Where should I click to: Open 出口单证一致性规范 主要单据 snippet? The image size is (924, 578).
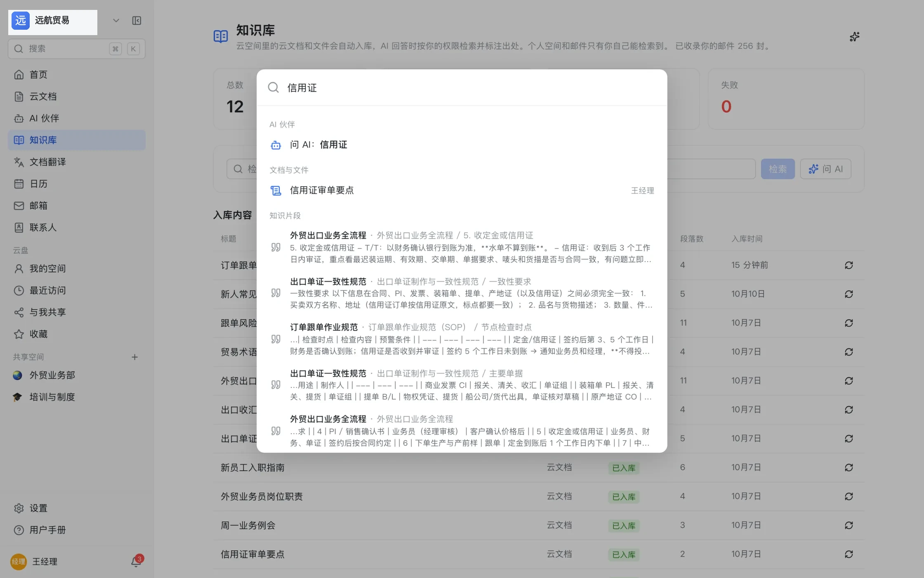point(462,385)
